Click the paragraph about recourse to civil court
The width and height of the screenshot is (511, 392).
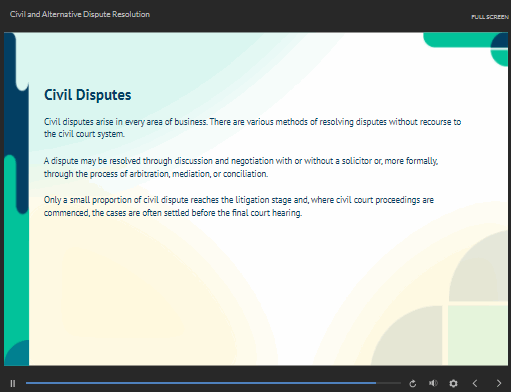(x=252, y=128)
